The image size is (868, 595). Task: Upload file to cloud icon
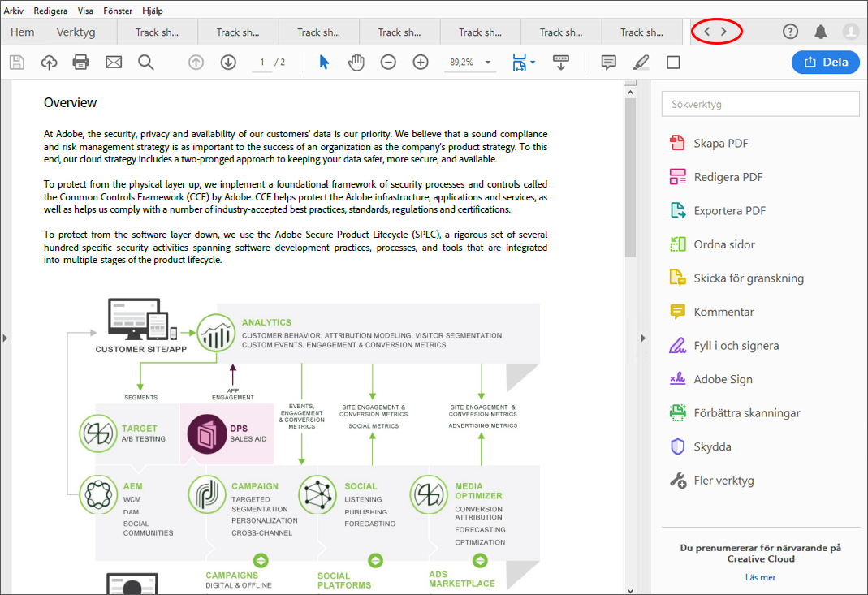[x=50, y=62]
